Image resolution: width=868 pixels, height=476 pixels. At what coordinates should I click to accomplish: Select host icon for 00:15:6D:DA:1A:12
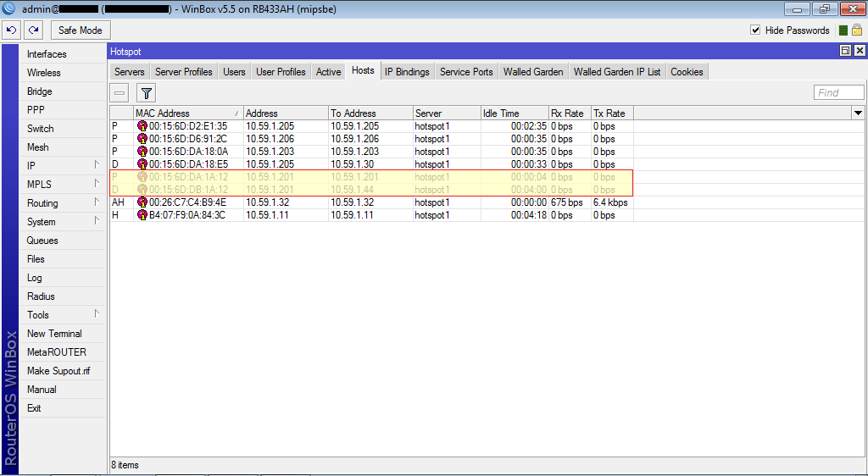click(x=142, y=177)
